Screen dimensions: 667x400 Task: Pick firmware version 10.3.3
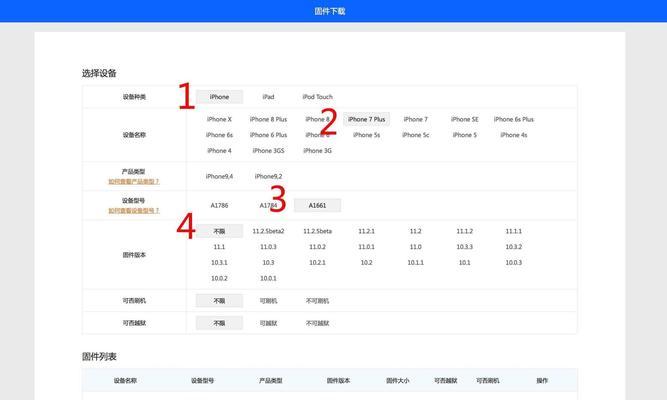point(465,247)
